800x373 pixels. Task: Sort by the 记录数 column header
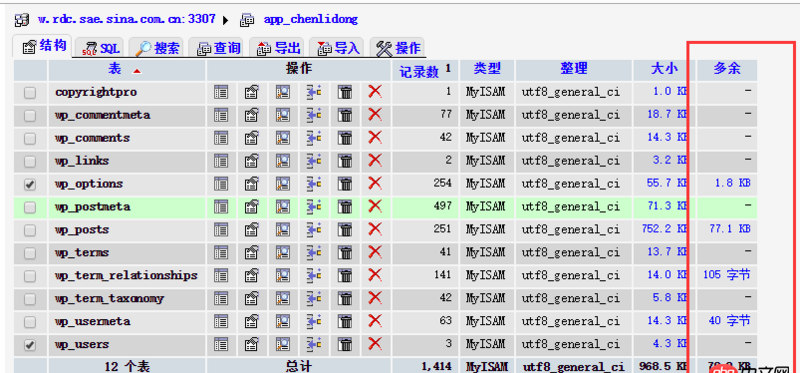coord(419,72)
